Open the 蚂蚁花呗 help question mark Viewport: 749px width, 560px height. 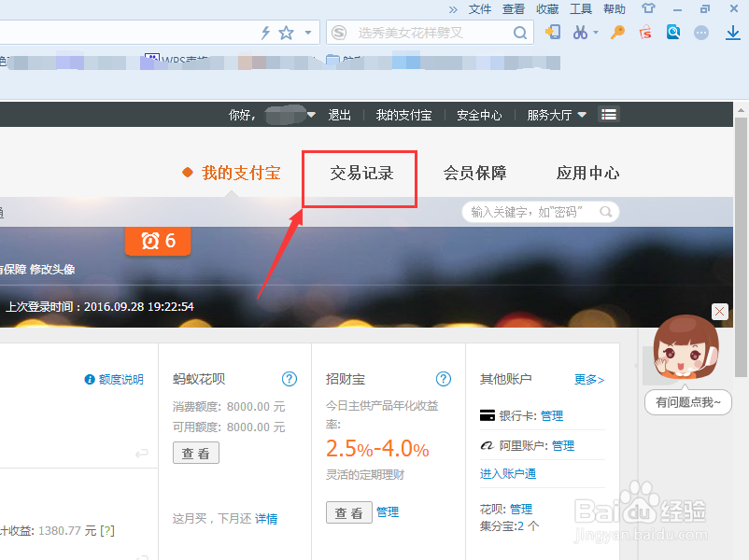(290, 379)
